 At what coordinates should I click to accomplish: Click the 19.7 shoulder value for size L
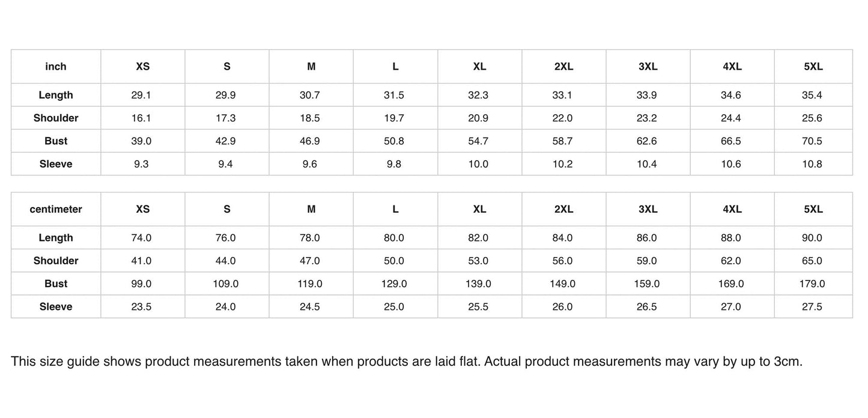[394, 118]
